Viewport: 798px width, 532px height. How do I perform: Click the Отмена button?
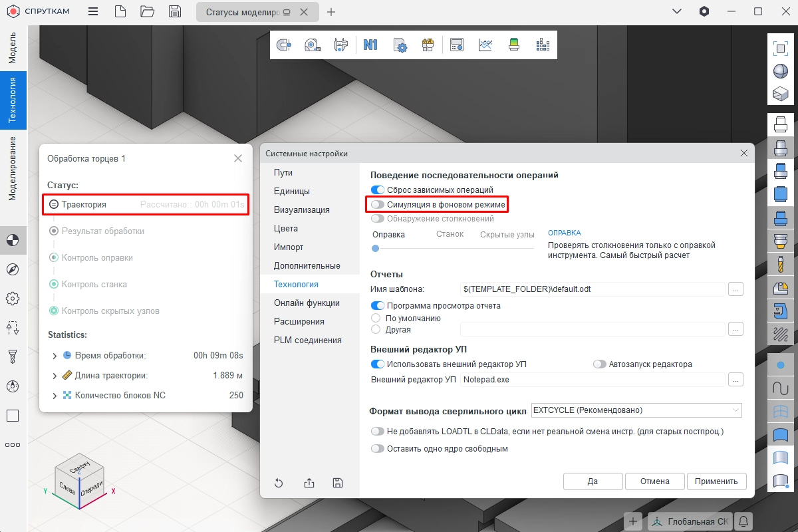[x=654, y=481]
